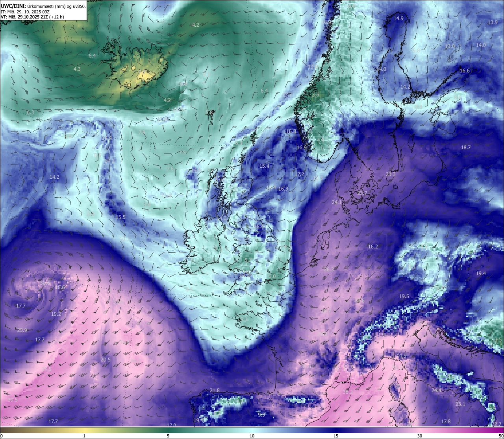This screenshot has height=439, width=504.
Task: Click the 14.9 value over northern Finland
Action: [399, 19]
